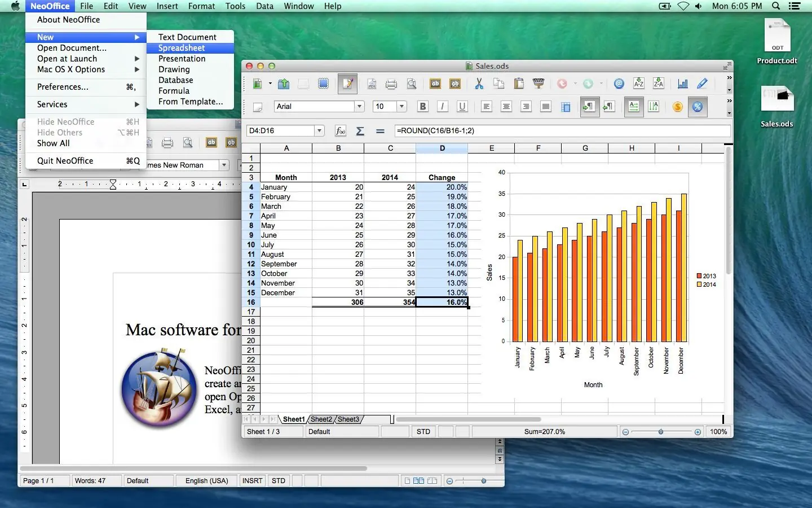The image size is (812, 508).
Task: Toggle Align Right
Action: [526, 107]
